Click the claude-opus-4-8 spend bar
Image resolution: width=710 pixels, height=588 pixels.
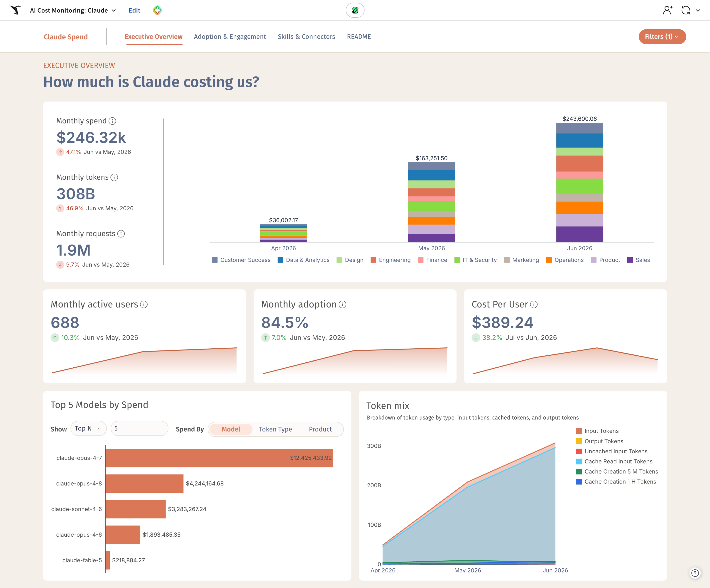145,484
